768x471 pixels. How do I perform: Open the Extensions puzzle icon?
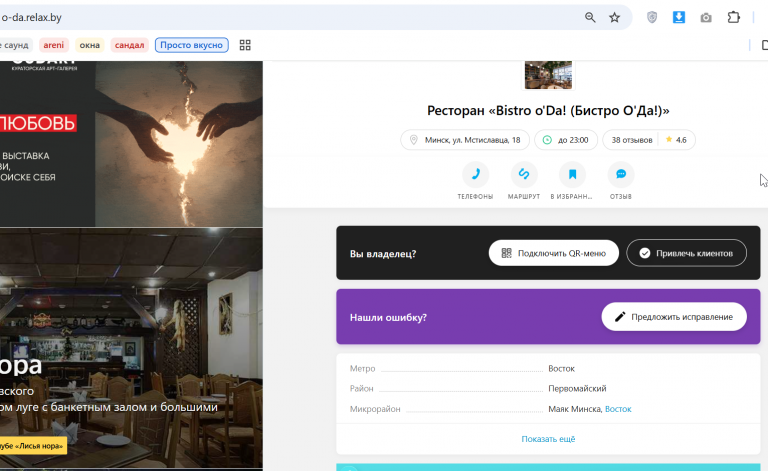[733, 18]
